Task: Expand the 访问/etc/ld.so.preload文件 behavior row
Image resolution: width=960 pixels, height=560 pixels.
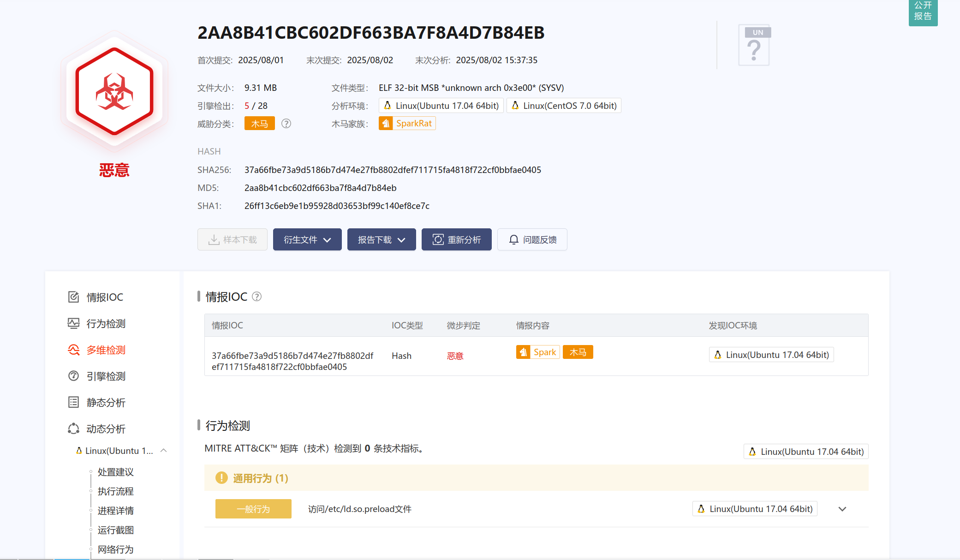Action: coord(842,509)
